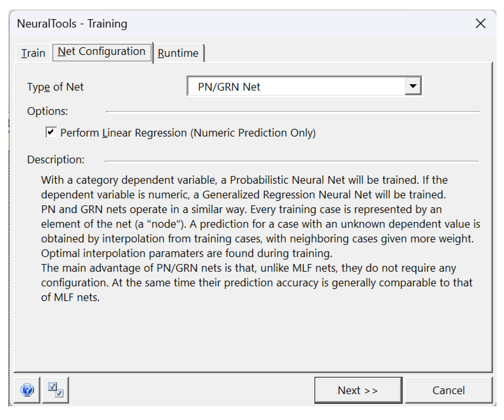This screenshot has height=420, width=504.
Task: Open the NeuralTools help icon
Action: [x=27, y=390]
